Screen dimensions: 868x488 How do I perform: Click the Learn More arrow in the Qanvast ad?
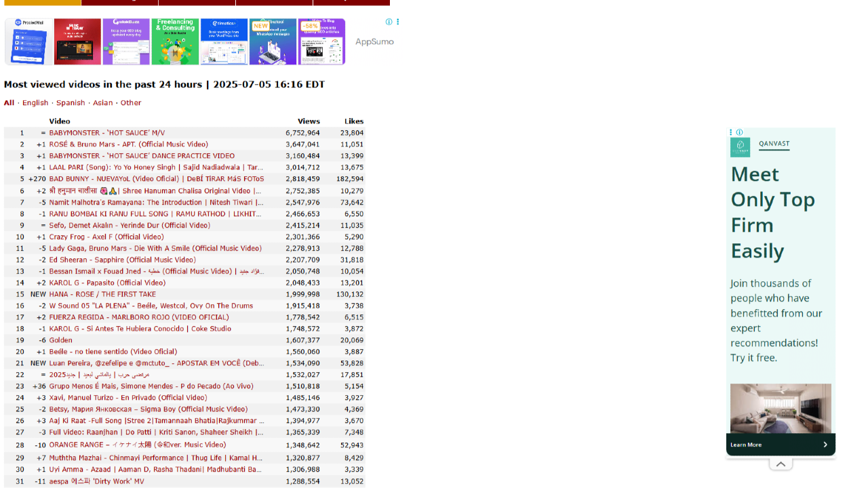pos(825,445)
